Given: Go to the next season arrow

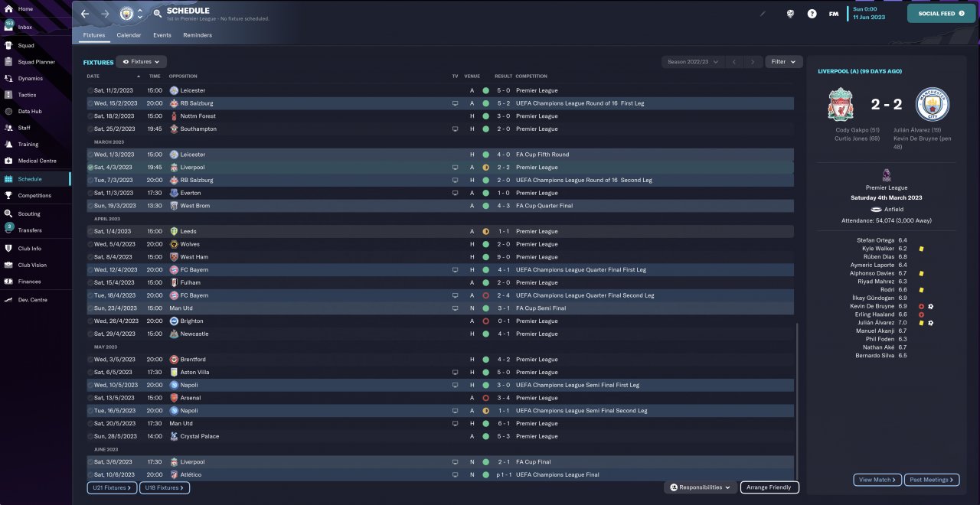Looking at the screenshot, I should click(753, 61).
